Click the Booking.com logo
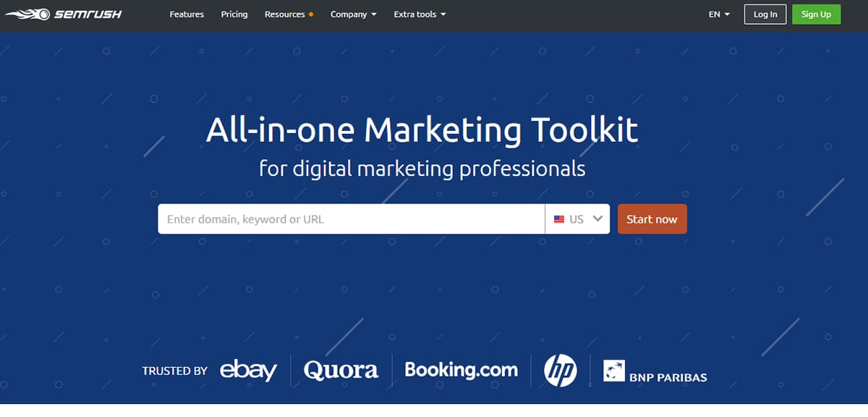This screenshot has height=417, width=868. (461, 370)
